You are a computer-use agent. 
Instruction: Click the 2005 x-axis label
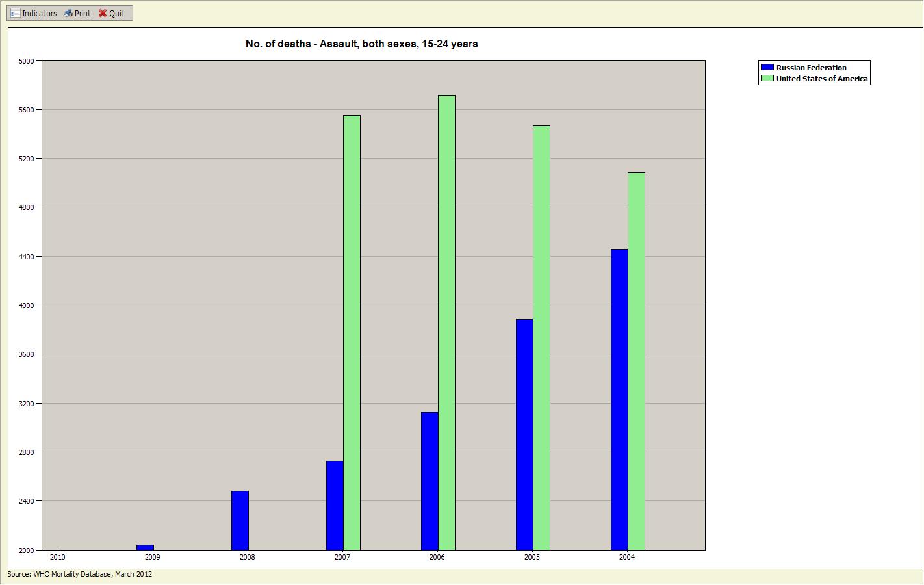tap(532, 558)
